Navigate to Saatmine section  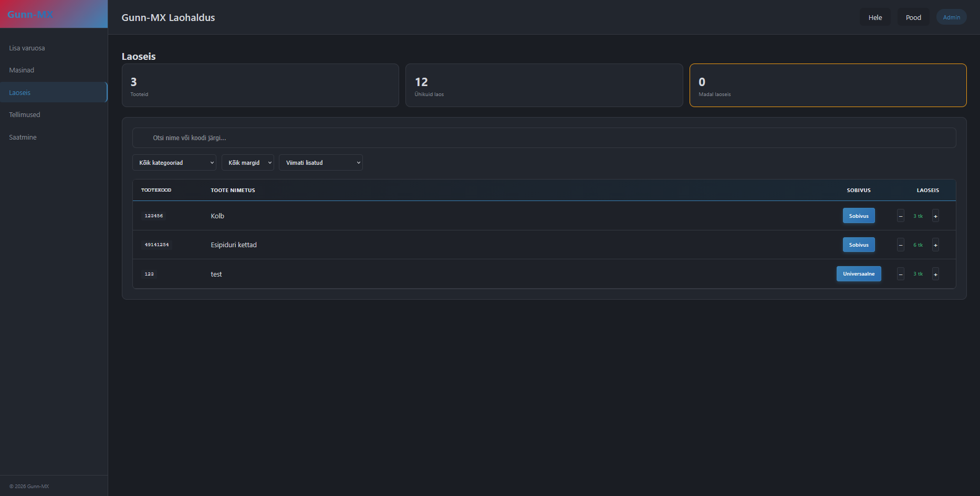coord(23,137)
